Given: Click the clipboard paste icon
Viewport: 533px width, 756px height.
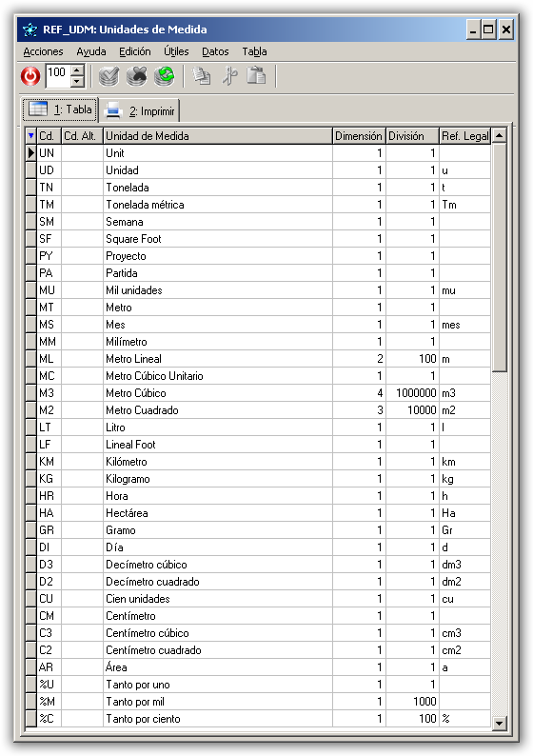Looking at the screenshot, I should (x=257, y=76).
